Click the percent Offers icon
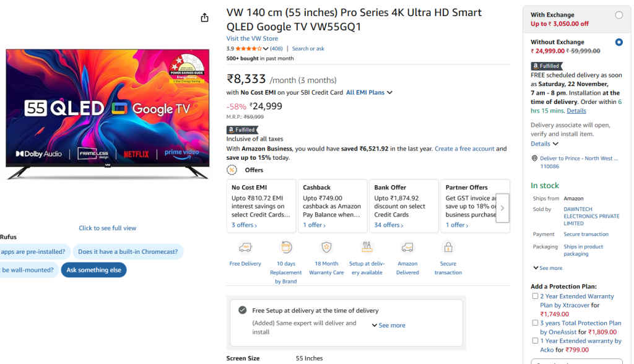Screen dimensions: 634x364 (x=232, y=170)
